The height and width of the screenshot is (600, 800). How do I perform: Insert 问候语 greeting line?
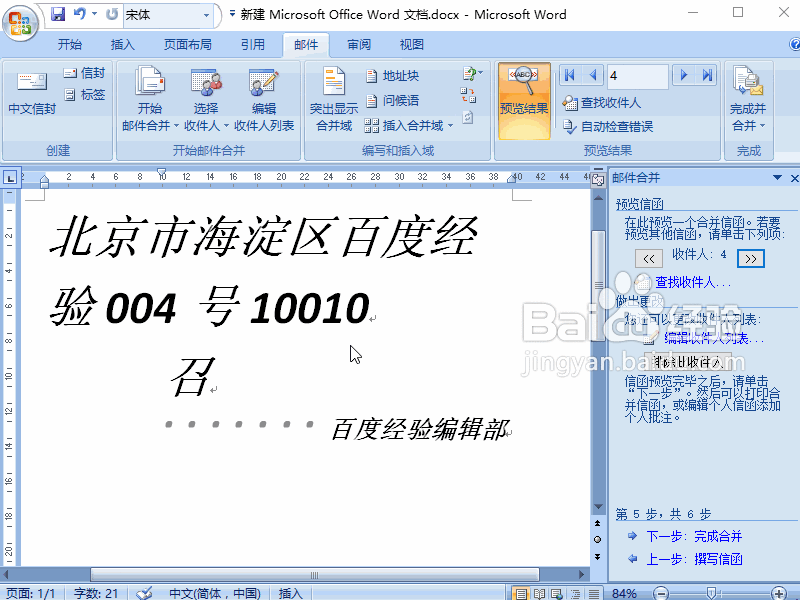(x=393, y=101)
